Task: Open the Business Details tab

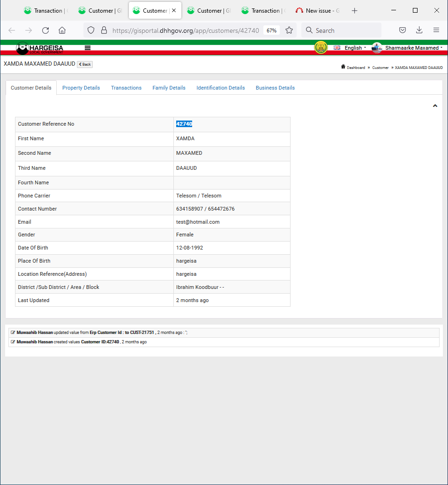Action: point(275,88)
